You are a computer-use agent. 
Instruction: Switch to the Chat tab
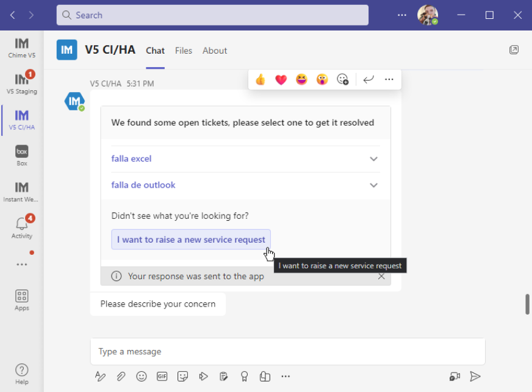tap(155, 51)
